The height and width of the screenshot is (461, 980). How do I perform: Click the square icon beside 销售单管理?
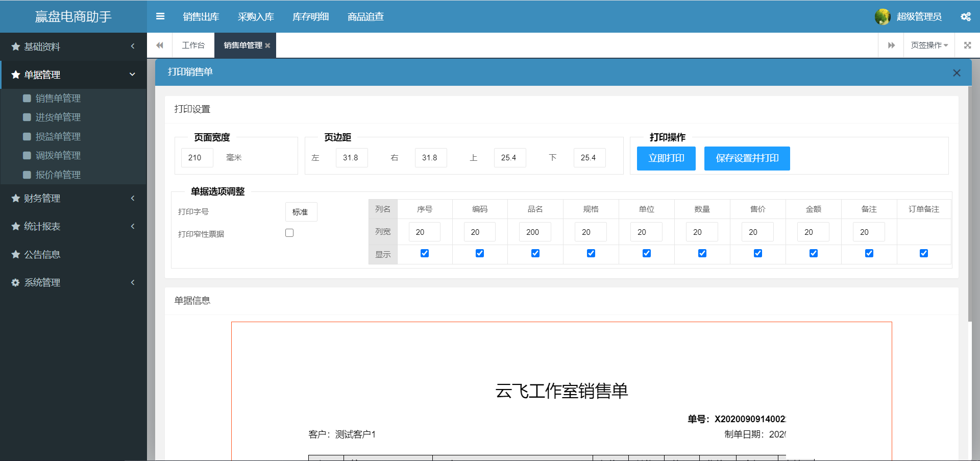(27, 98)
